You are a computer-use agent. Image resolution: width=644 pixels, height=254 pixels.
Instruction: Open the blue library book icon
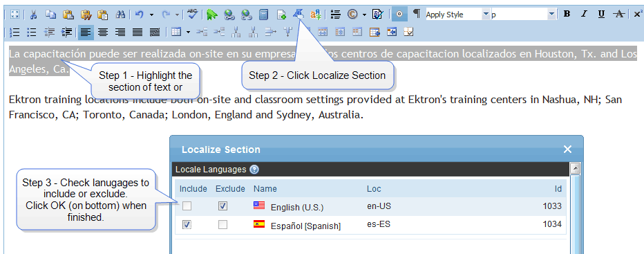(x=263, y=15)
